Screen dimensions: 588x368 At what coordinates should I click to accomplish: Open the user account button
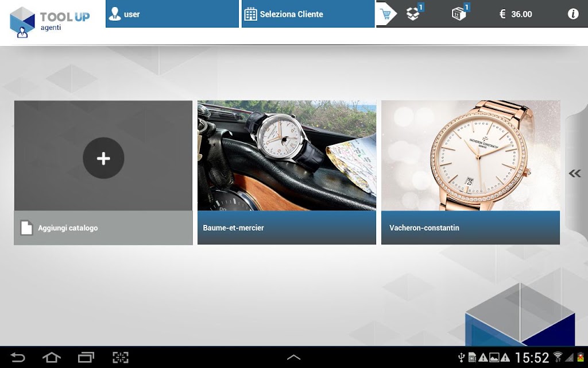(x=172, y=14)
